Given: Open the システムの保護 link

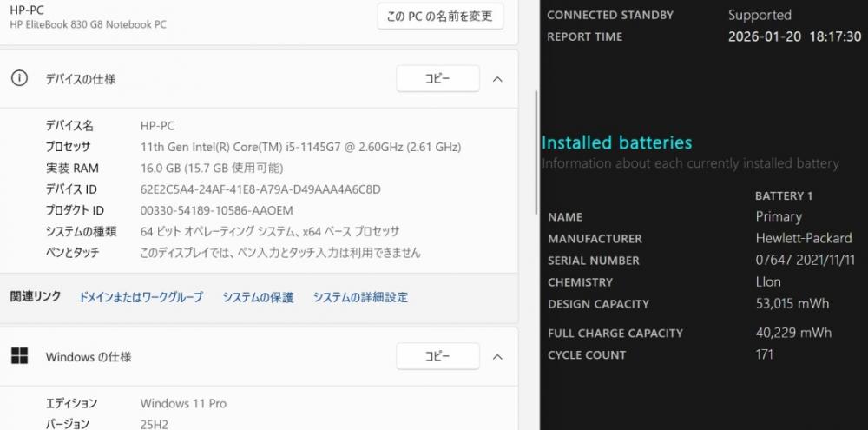Looking at the screenshot, I should (x=258, y=297).
